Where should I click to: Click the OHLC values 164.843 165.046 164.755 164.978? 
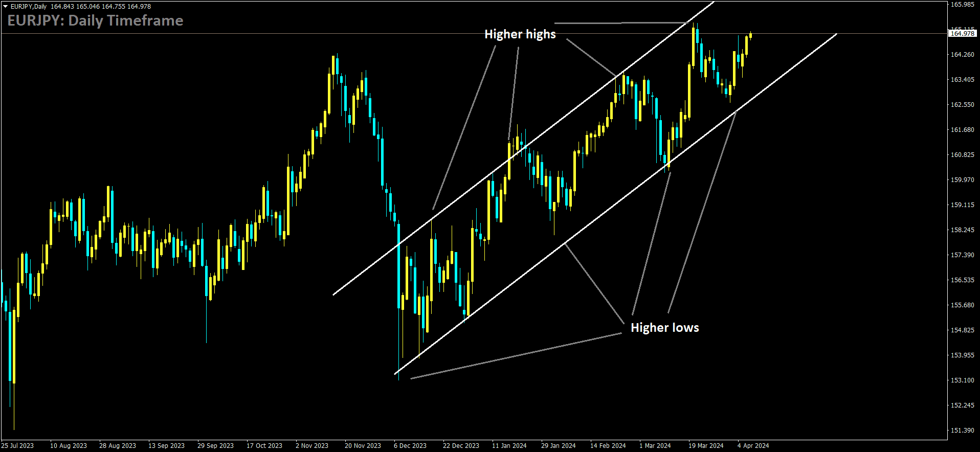(101, 7)
